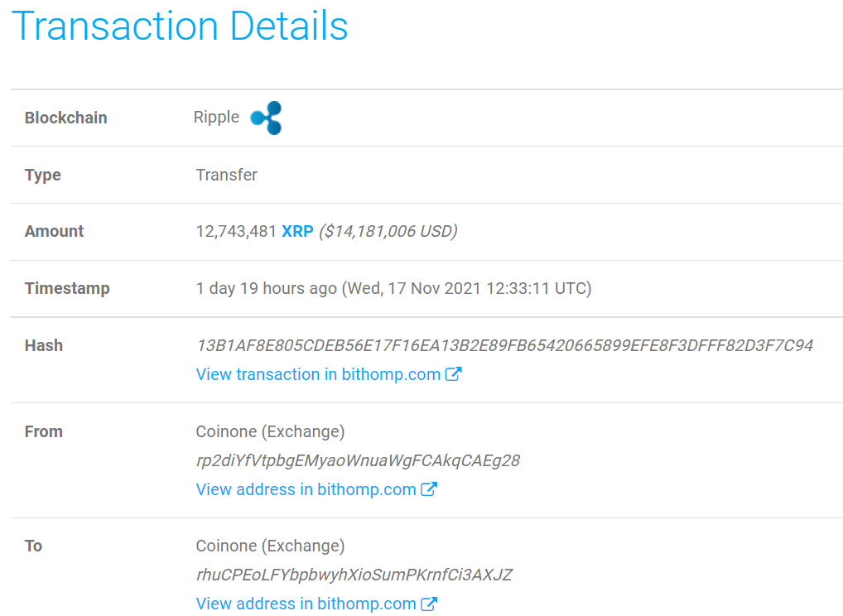Click external-link icon beside View transaction

(453, 373)
